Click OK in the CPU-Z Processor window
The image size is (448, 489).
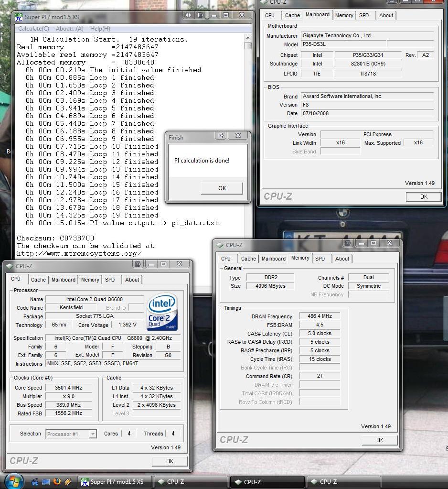point(170,461)
